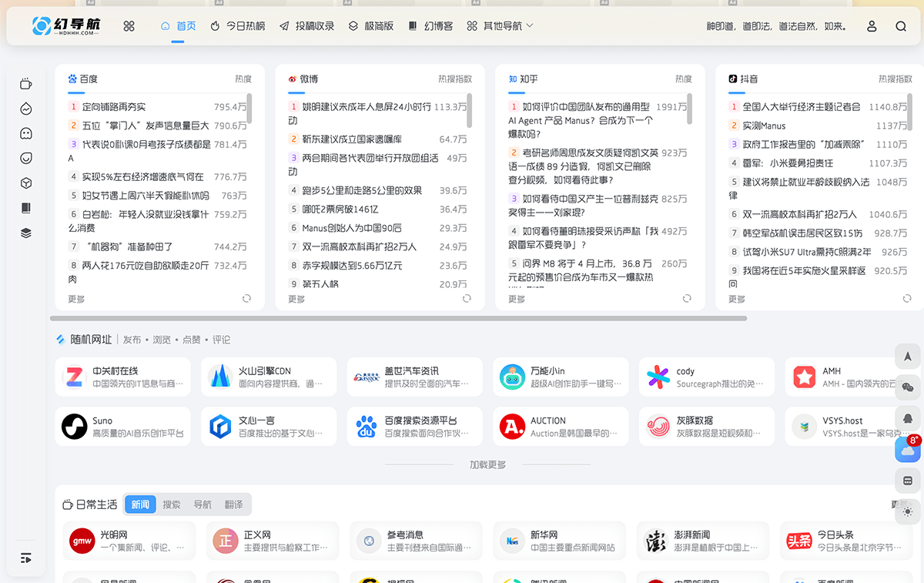Open the user profile icon in the top bar
This screenshot has width=924, height=583.
[871, 25]
